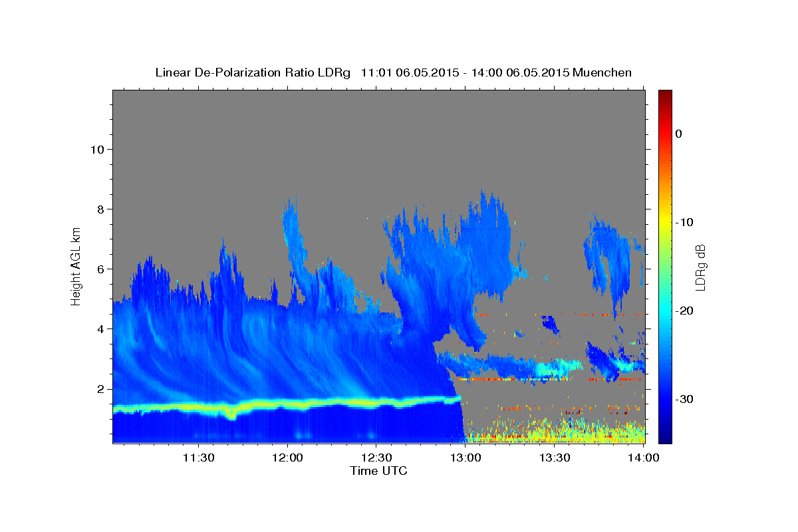Click the "12:30" time tick label

376,458
